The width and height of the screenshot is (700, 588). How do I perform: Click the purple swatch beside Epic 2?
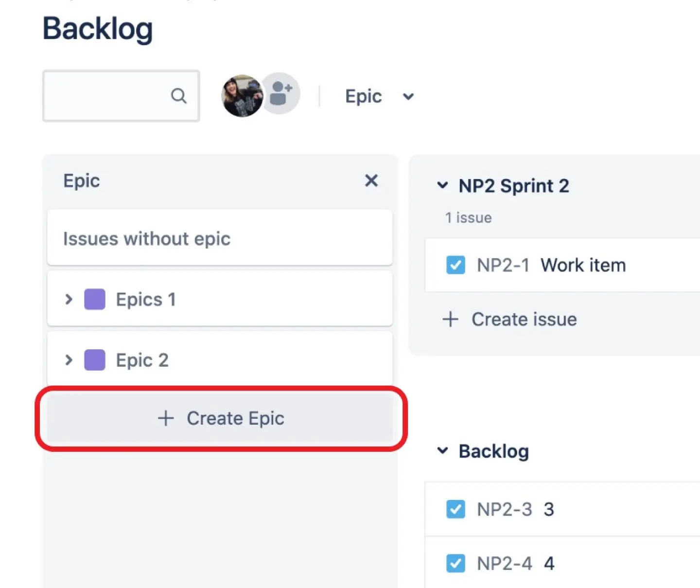94,360
